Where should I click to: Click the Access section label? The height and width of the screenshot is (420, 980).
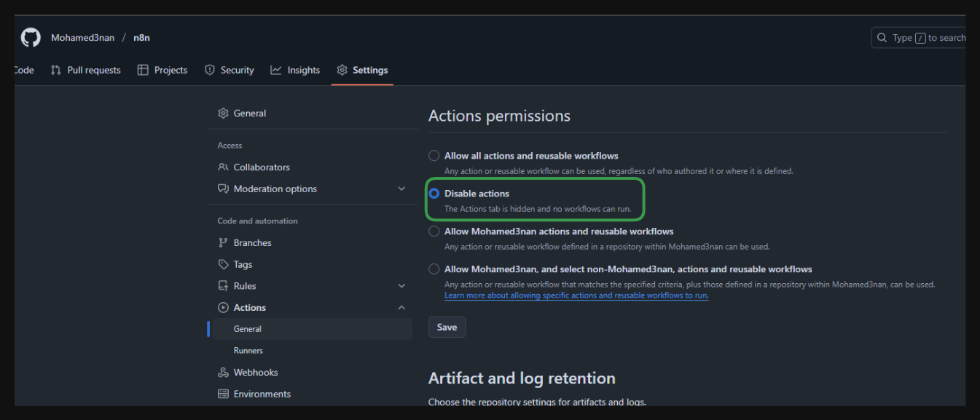(x=230, y=146)
